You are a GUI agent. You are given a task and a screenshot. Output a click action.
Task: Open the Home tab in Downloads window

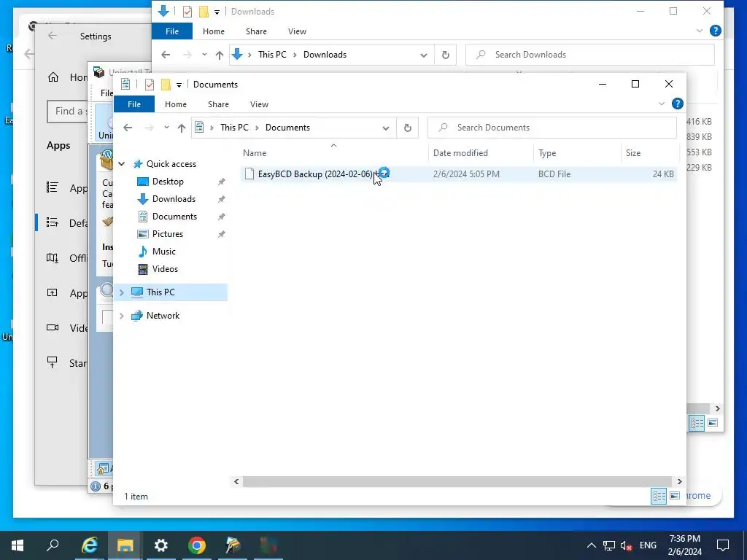[214, 31]
